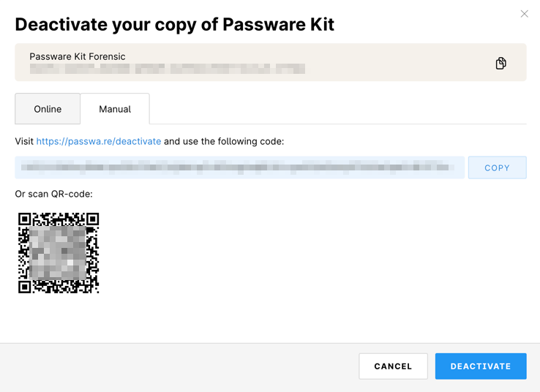
Task: Switch to the Online tab
Action: 48,109
